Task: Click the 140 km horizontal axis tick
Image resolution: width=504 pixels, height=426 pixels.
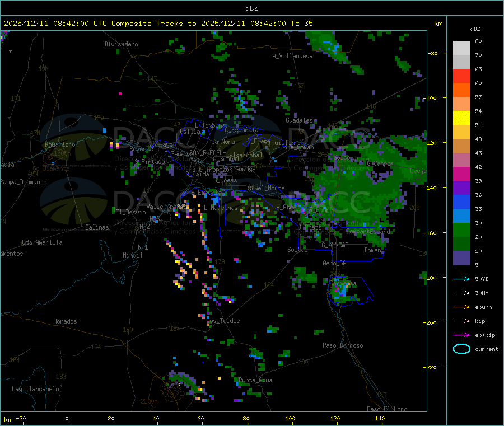Action: 380,418
